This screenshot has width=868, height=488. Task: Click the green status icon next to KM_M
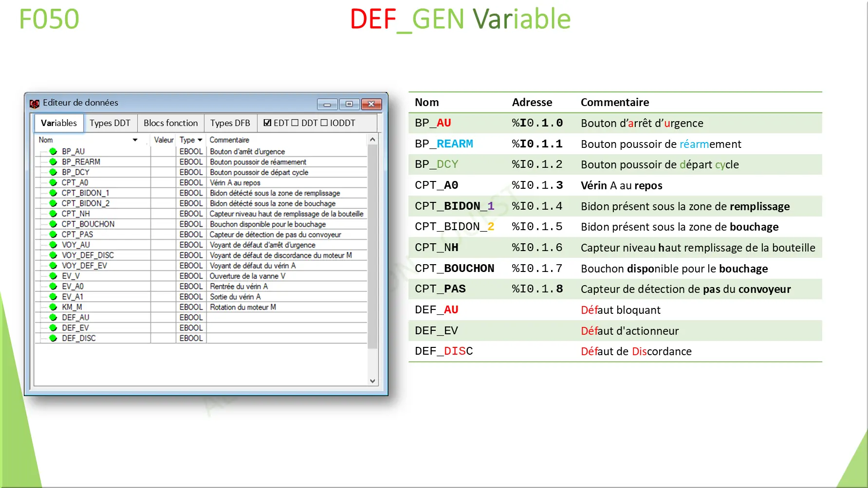click(53, 307)
